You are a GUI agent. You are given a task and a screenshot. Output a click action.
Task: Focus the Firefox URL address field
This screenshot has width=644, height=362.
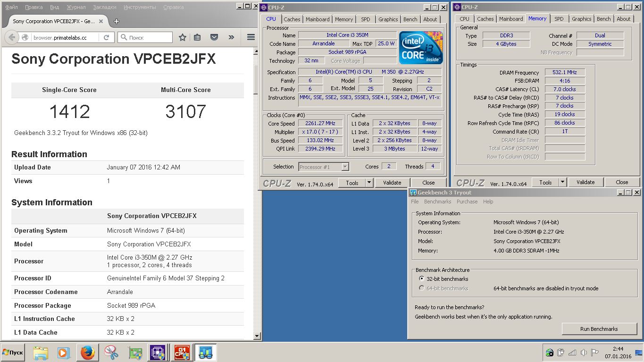66,38
